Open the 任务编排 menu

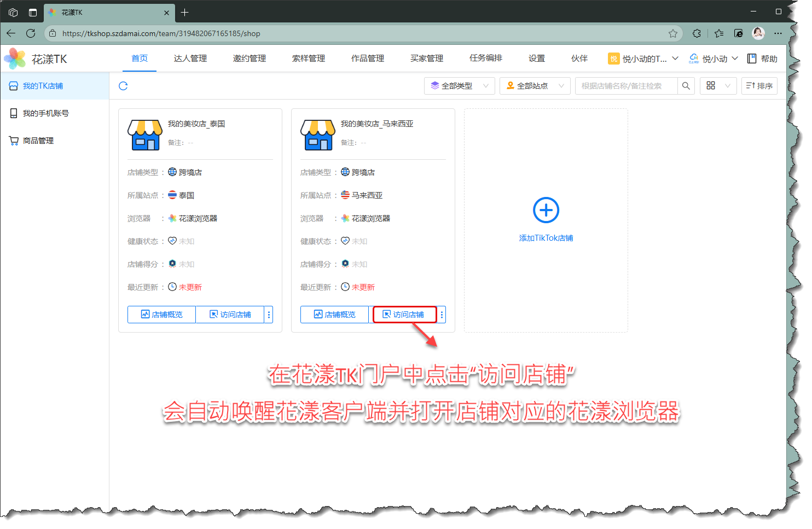[x=486, y=58]
